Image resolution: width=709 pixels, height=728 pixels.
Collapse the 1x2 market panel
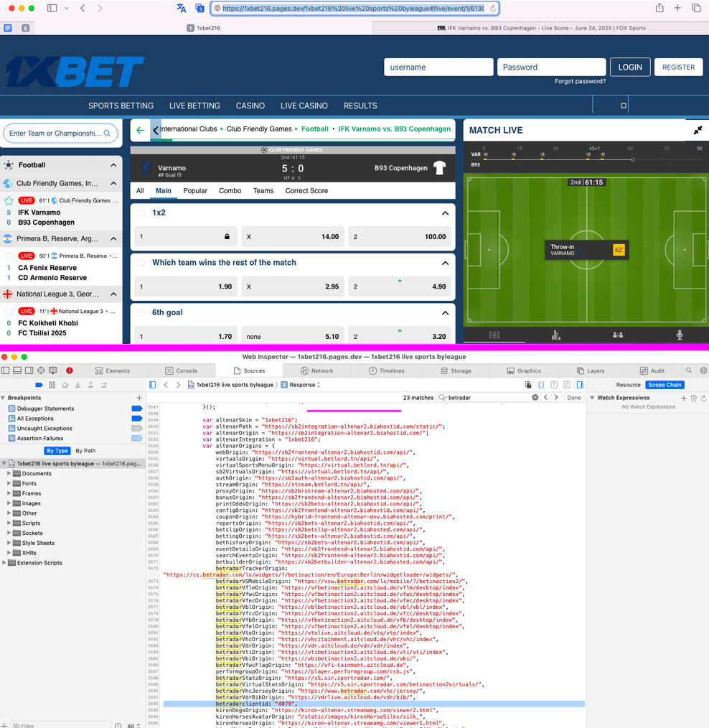445,213
